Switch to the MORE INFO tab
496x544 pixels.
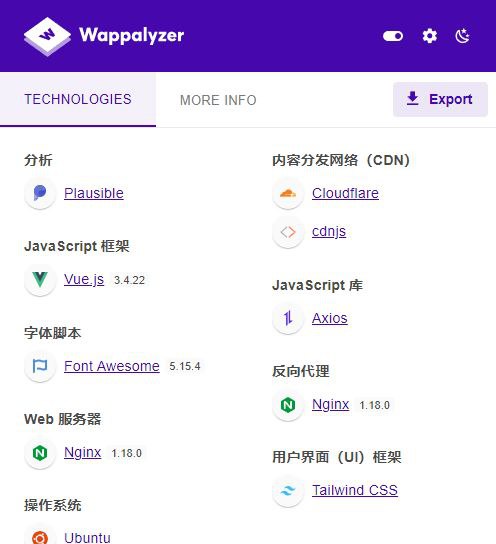click(218, 100)
